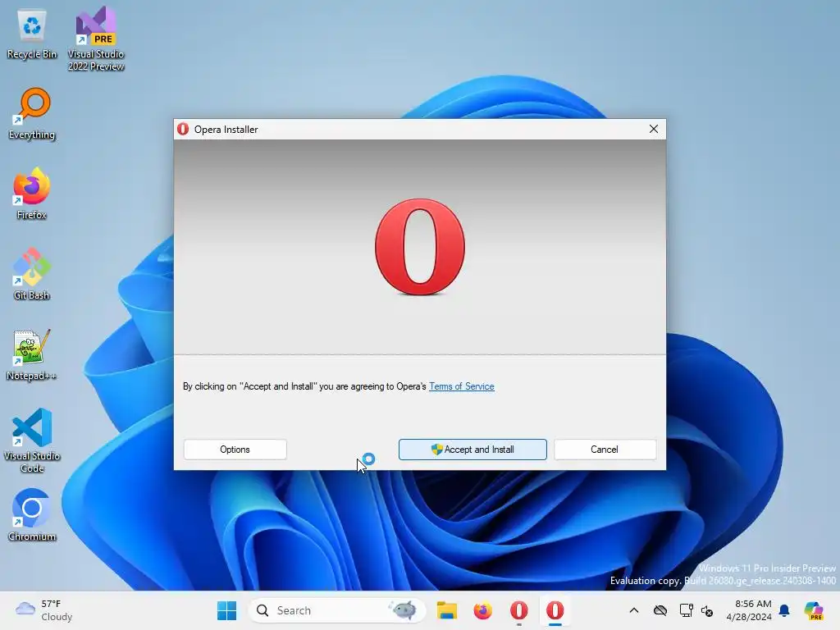Select the Firefox desktop shortcut
The width and height of the screenshot is (840, 630).
tap(32, 194)
